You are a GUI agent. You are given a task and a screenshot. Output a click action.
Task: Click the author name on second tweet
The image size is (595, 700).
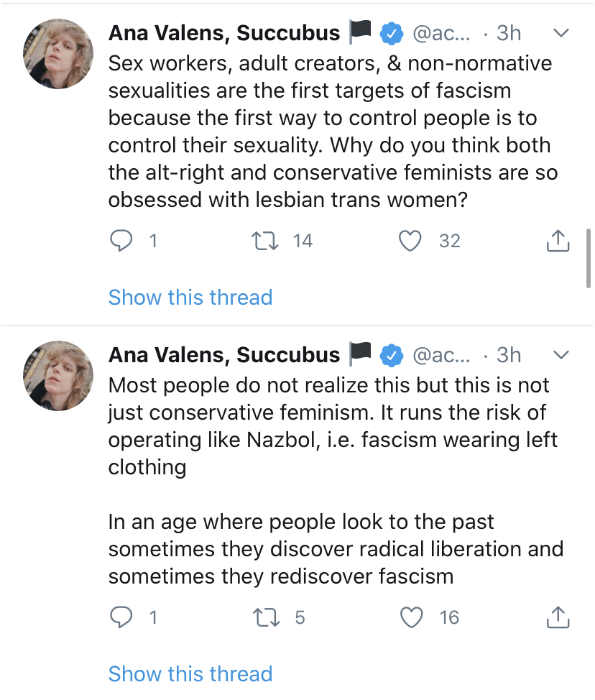224,355
